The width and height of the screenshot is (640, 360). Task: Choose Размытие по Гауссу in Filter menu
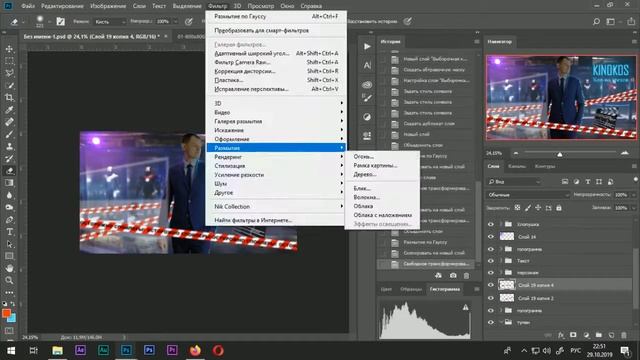[x=276, y=16]
